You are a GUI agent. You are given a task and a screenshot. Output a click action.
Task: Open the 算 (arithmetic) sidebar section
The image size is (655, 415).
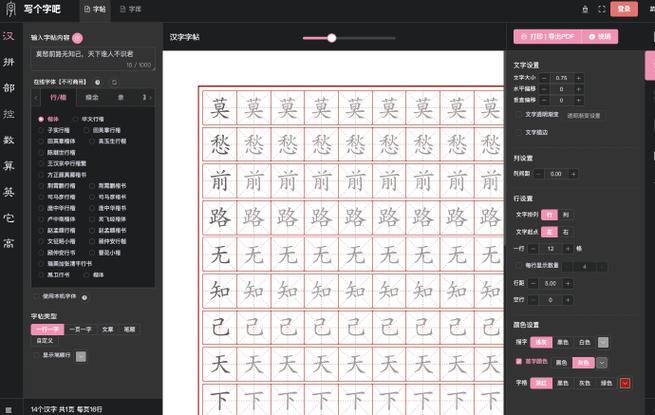pos(8,165)
